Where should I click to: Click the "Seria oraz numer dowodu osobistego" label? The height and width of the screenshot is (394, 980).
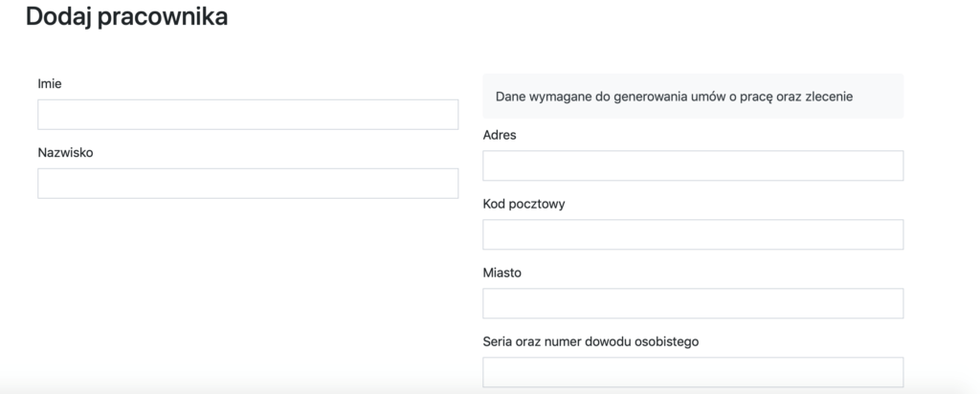pos(591,341)
